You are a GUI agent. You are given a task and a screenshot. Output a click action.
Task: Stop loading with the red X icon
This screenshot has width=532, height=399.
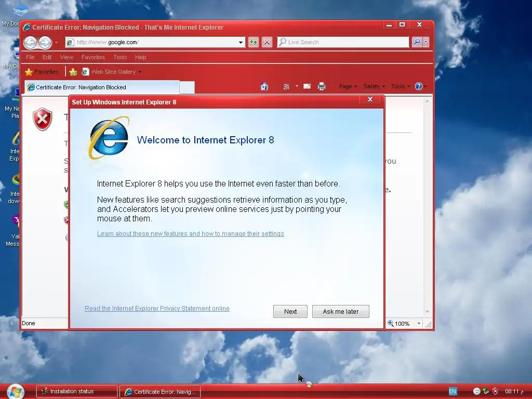(267, 42)
